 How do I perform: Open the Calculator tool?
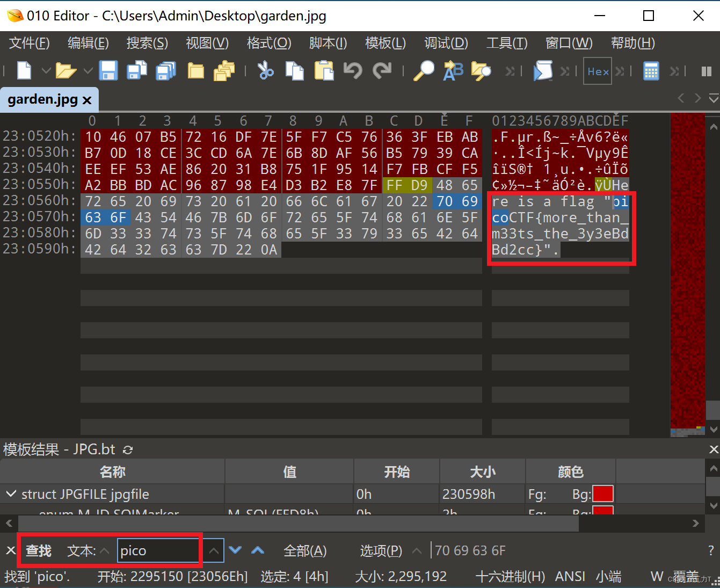pos(651,70)
